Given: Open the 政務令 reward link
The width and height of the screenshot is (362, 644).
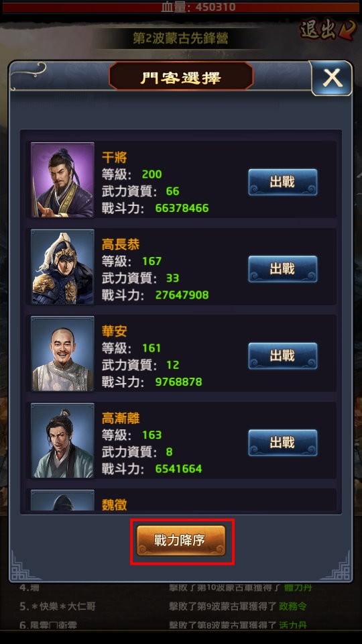Looking at the screenshot, I should (x=293, y=606).
